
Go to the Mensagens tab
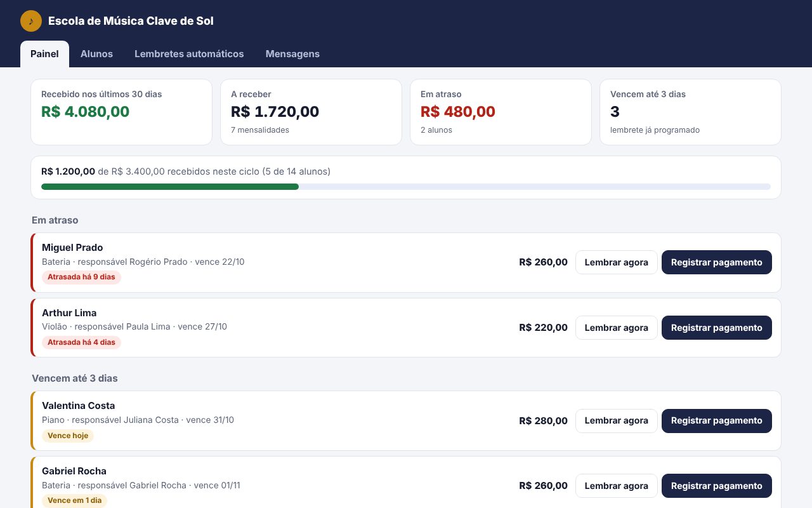pyautogui.click(x=292, y=54)
